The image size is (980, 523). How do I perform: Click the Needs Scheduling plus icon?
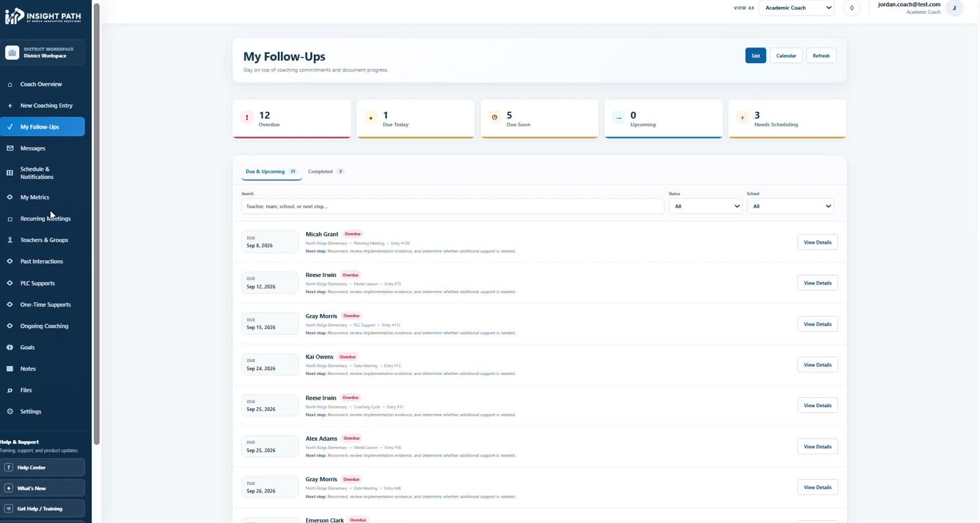743,118
